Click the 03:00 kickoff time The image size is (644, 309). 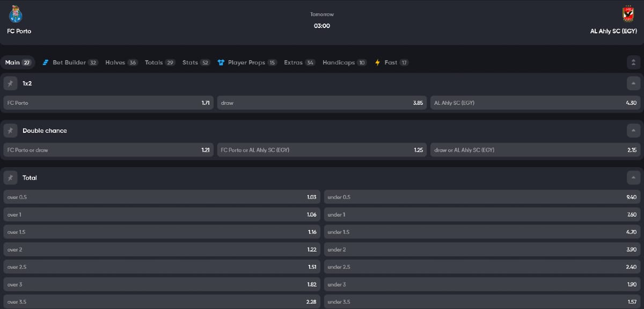[x=322, y=26]
